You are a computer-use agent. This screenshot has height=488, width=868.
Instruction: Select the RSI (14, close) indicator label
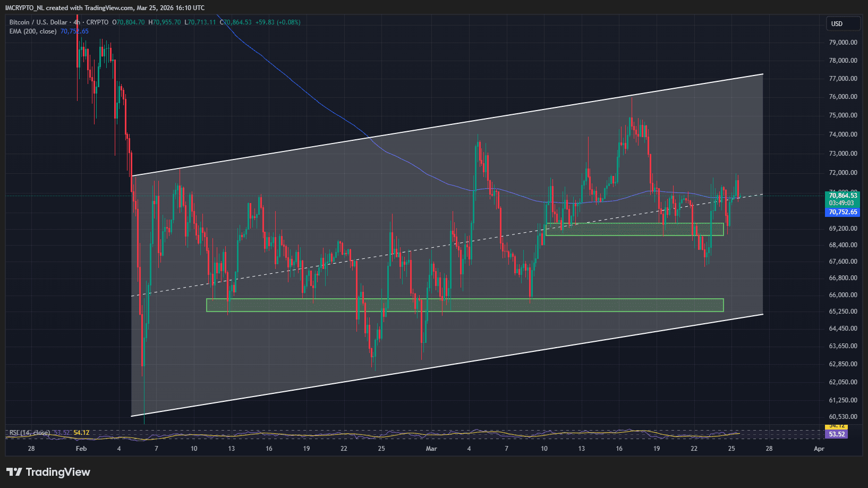[x=30, y=433]
